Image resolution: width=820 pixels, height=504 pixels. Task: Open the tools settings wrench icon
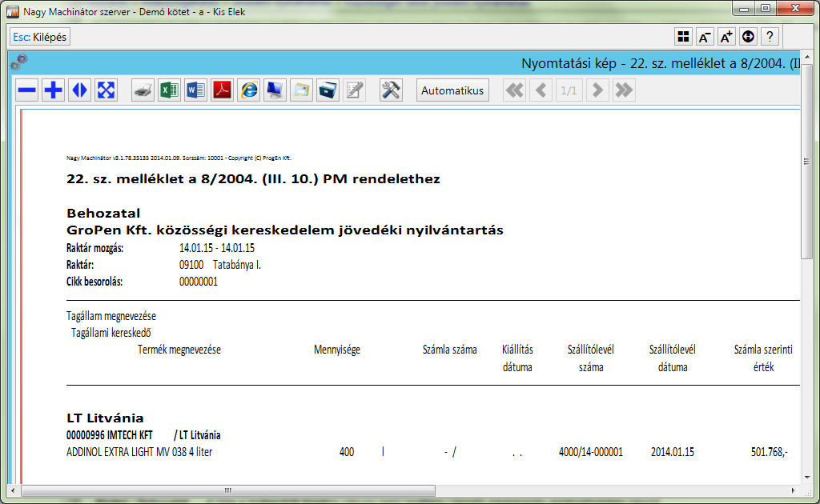point(391,90)
